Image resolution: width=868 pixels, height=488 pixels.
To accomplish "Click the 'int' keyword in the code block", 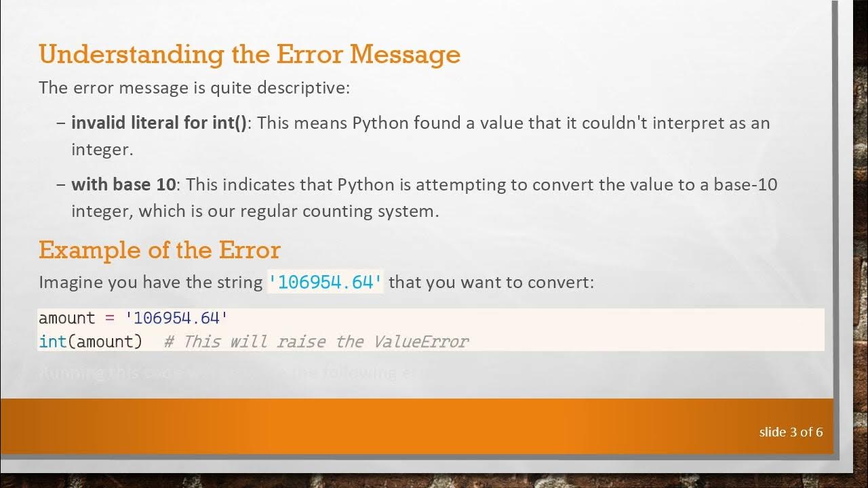I will pos(52,341).
